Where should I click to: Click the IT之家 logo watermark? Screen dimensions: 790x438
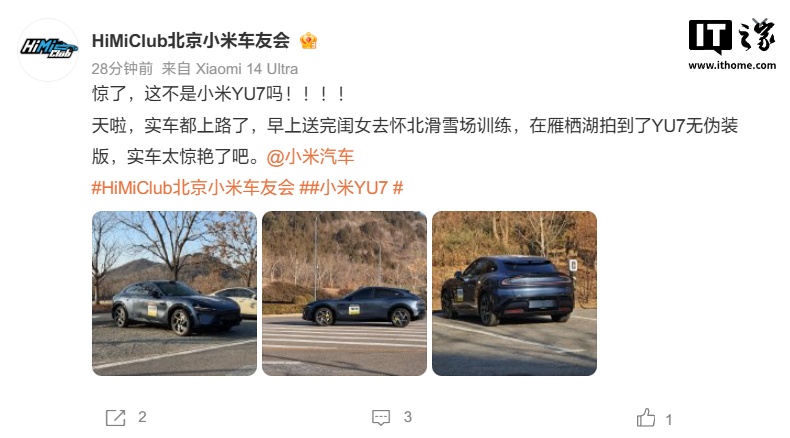click(x=732, y=36)
